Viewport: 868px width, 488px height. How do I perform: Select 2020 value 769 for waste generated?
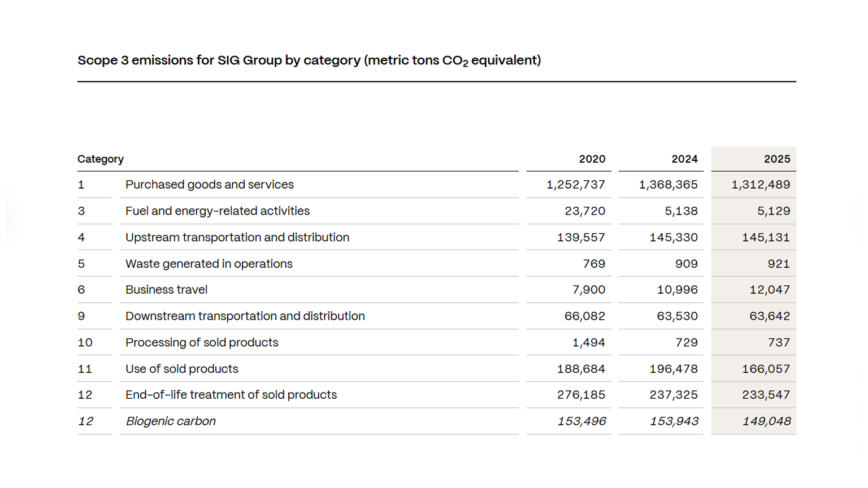(594, 264)
